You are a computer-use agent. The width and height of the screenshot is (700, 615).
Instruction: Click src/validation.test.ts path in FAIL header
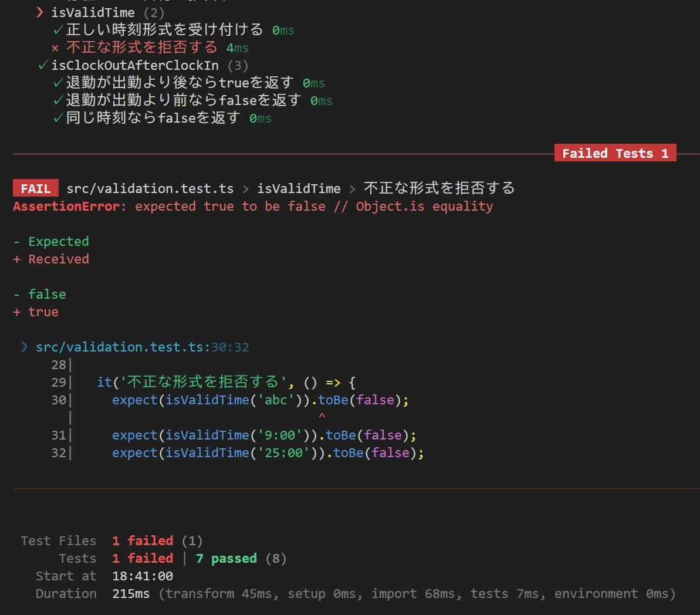[150, 188]
